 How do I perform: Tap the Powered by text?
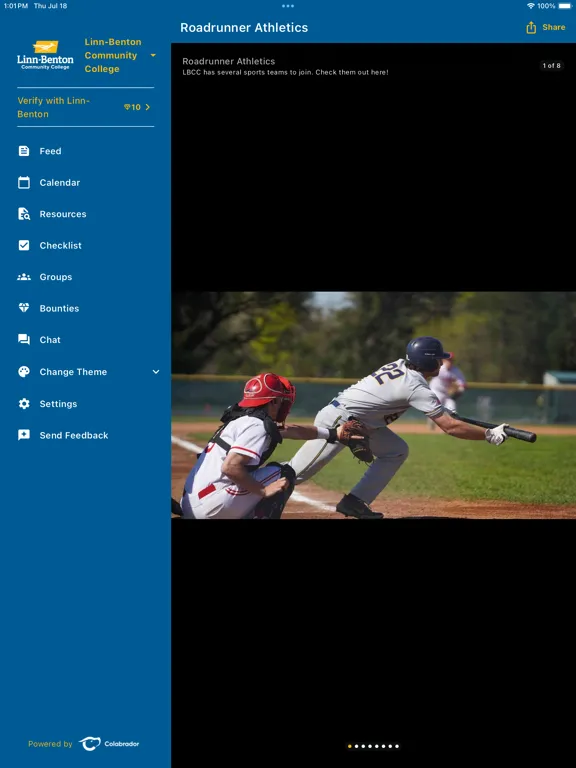point(50,744)
